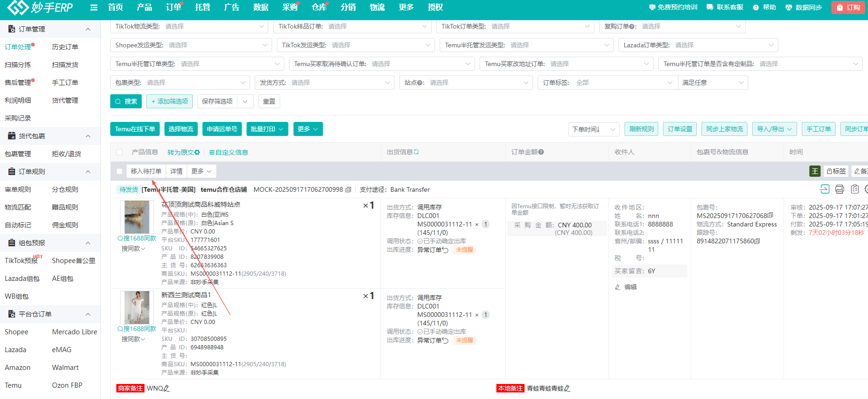Image resolution: width=868 pixels, height=399 pixels.
Task: Toggle the select-all checkbox beside 产品信息
Action: pos(120,152)
